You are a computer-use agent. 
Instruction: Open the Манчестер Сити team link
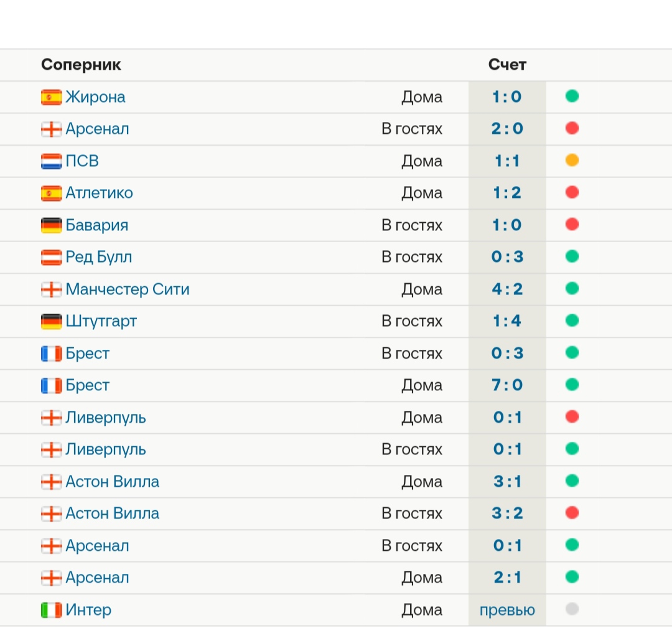click(x=128, y=289)
